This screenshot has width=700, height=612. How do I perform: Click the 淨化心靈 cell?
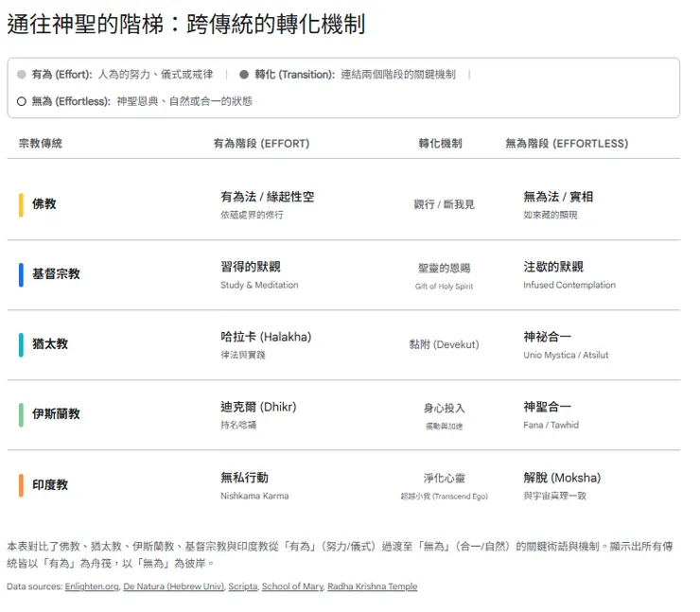click(x=444, y=479)
